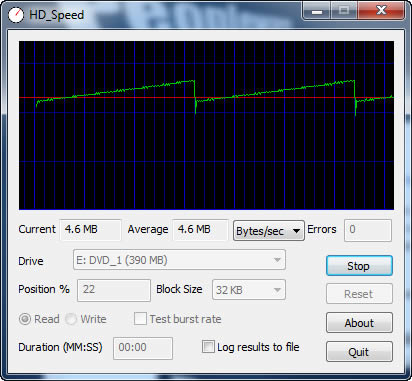Click the Position % label
412x381 pixels.
coord(44,289)
